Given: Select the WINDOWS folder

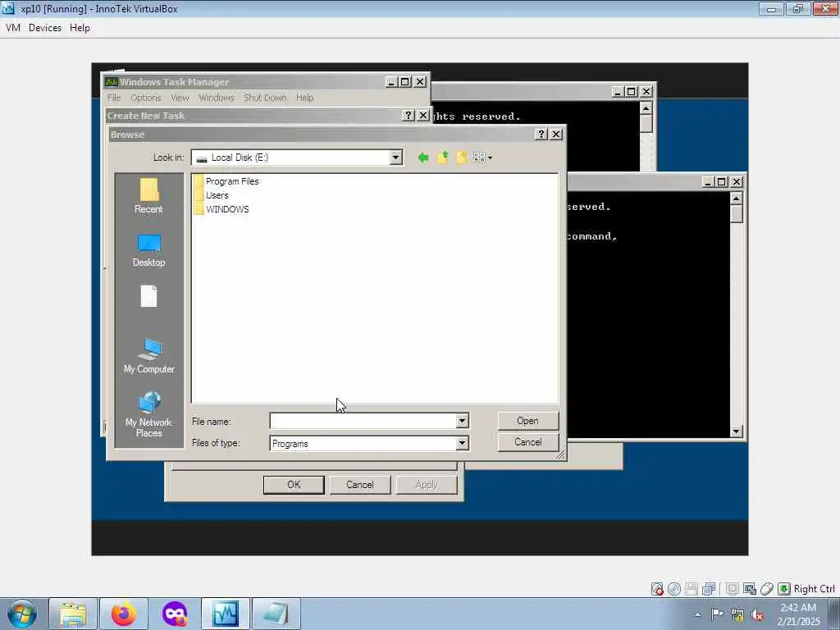Looking at the screenshot, I should tap(221, 209).
